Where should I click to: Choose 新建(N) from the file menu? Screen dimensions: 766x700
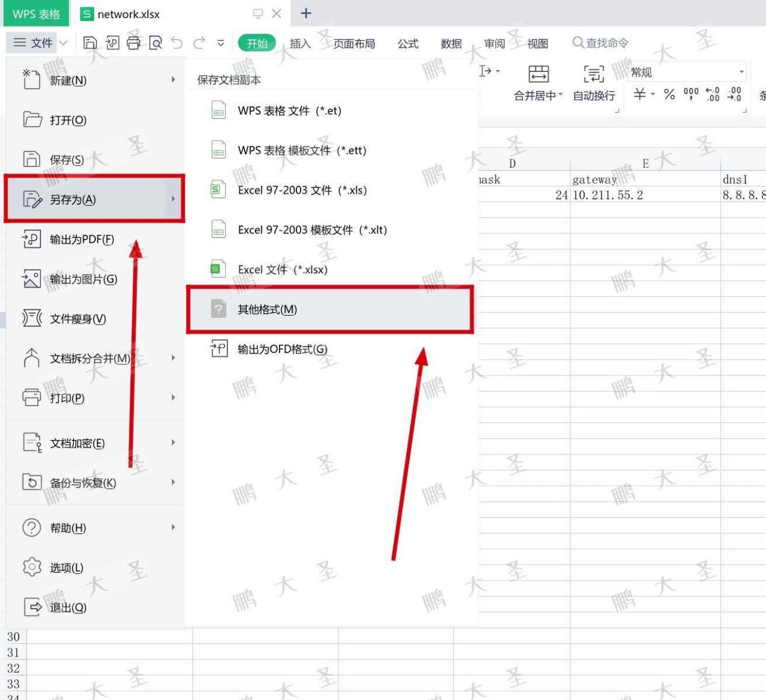95,80
